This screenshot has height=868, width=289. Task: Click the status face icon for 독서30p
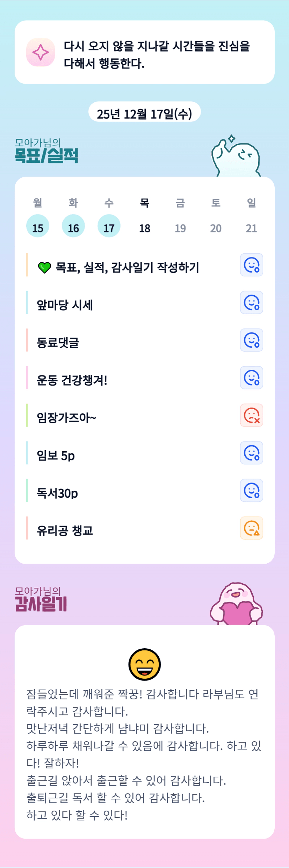[x=251, y=491]
